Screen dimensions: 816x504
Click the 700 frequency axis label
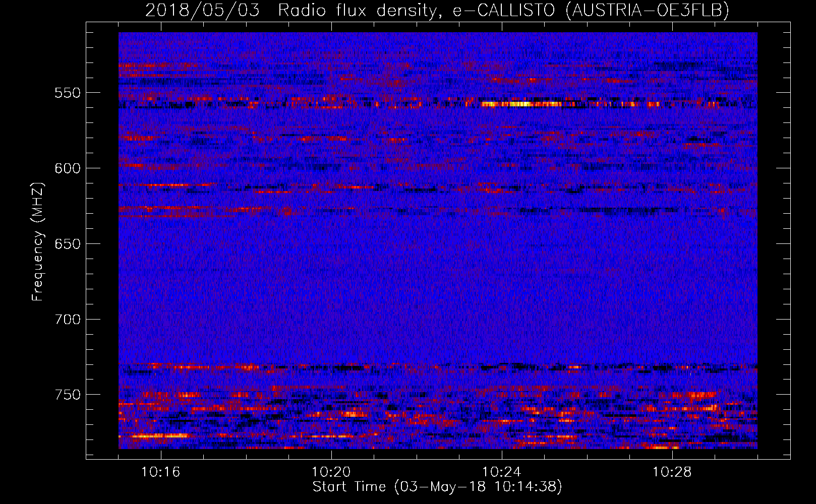coord(68,320)
